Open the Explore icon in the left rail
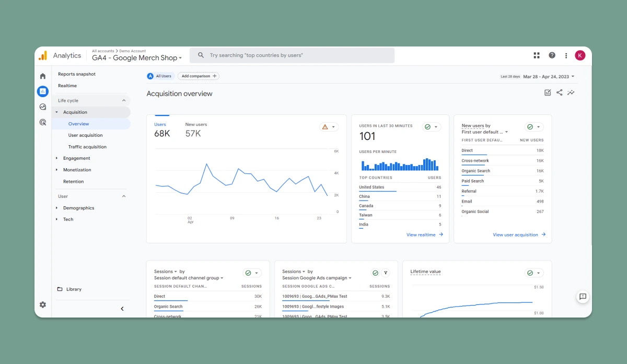 coord(43,107)
